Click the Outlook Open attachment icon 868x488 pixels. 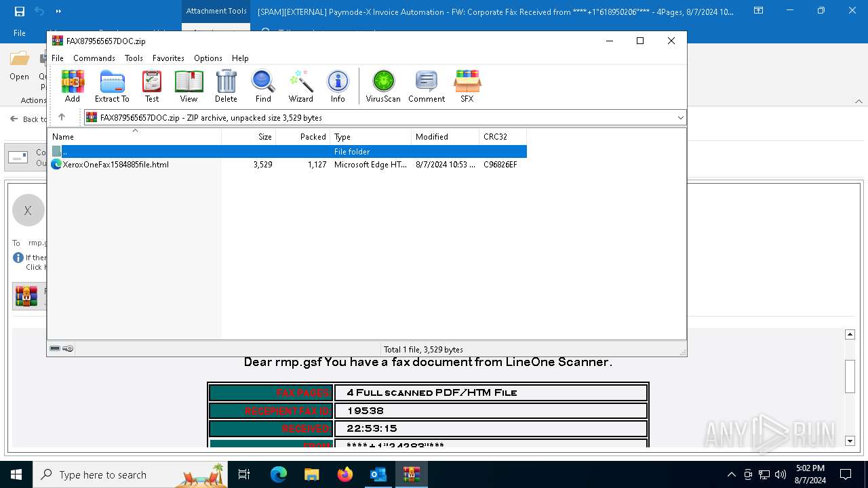[20, 66]
